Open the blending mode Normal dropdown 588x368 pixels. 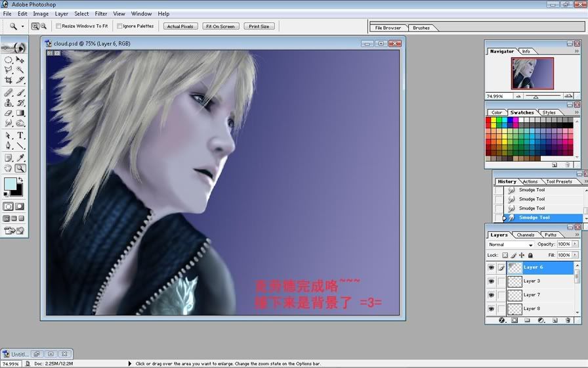point(511,244)
